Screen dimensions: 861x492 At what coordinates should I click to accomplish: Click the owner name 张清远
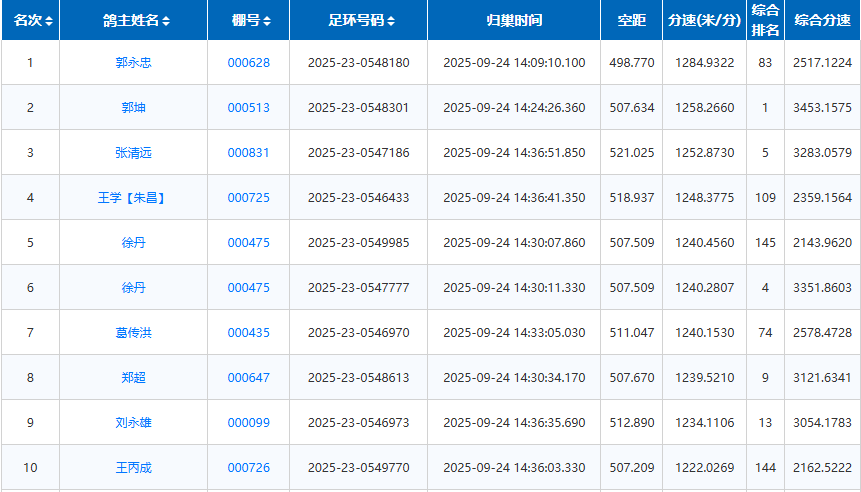(134, 153)
